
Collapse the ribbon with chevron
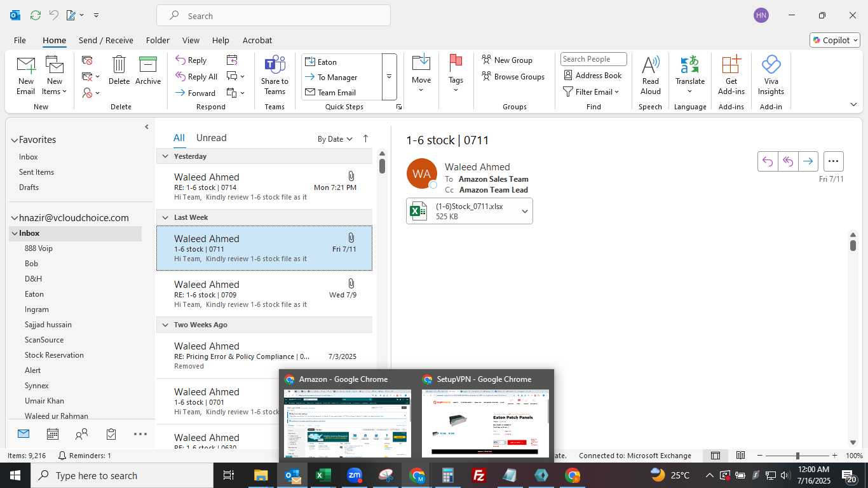853,104
